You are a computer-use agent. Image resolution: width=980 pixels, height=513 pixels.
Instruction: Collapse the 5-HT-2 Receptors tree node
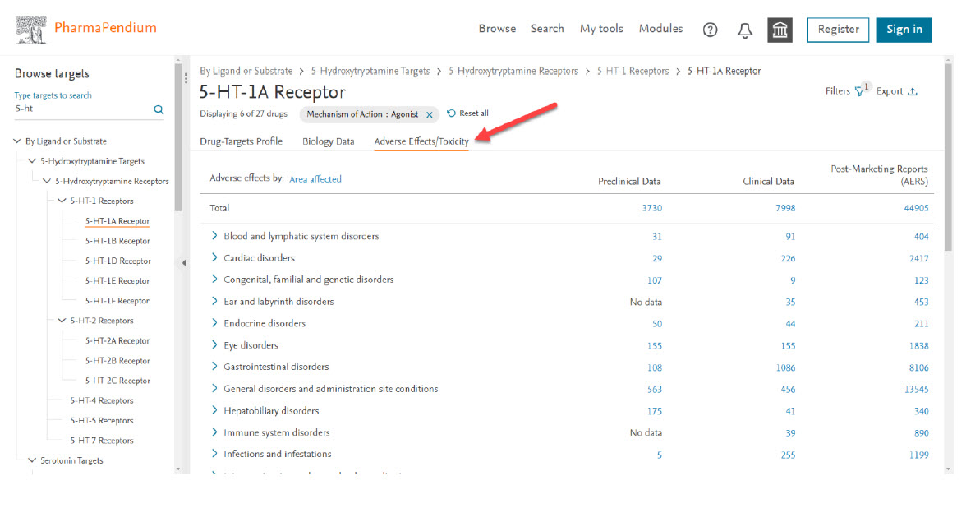62,321
